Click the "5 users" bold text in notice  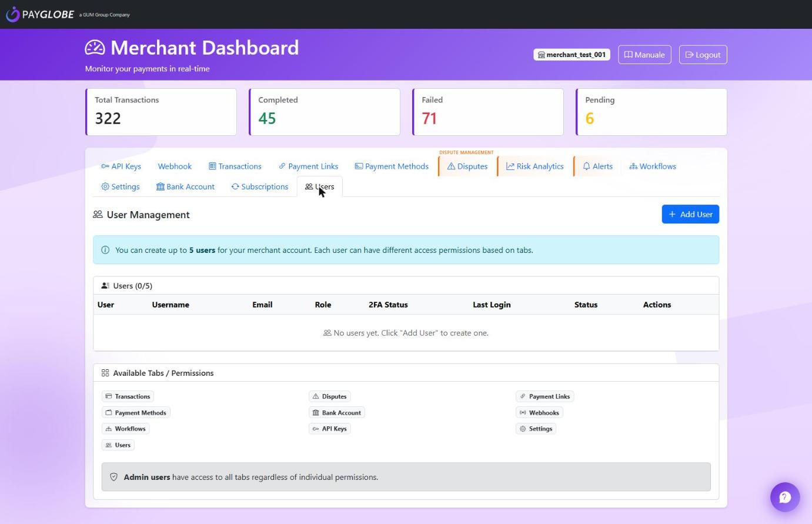[202, 250]
